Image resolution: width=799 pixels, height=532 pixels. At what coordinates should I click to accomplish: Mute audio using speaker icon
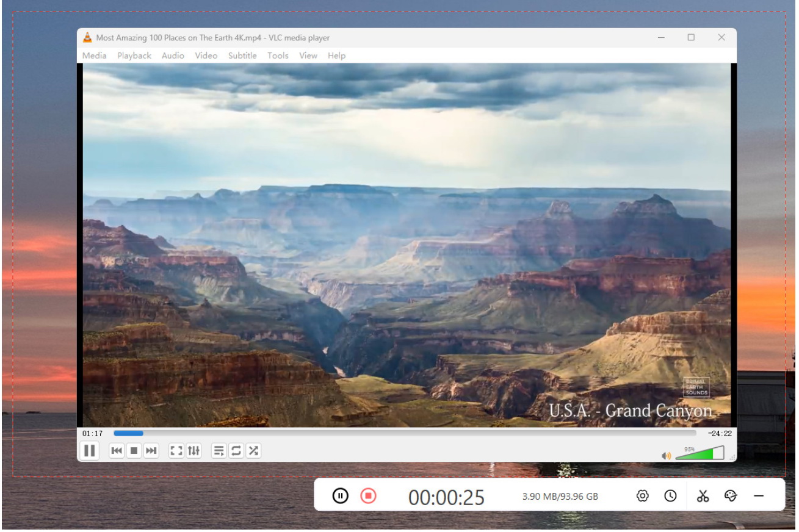click(x=666, y=455)
